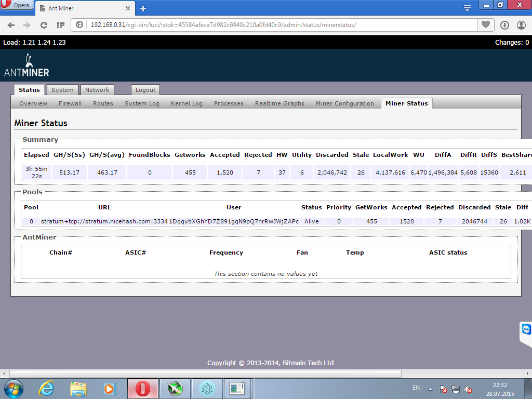Reload the page with the refresh icon
The width and height of the screenshot is (532, 399).
click(x=44, y=25)
